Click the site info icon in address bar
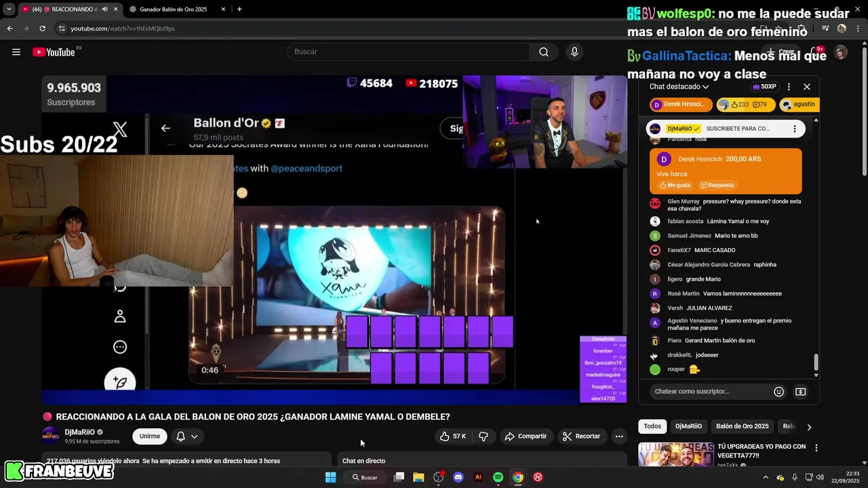The image size is (868, 488). (62, 28)
